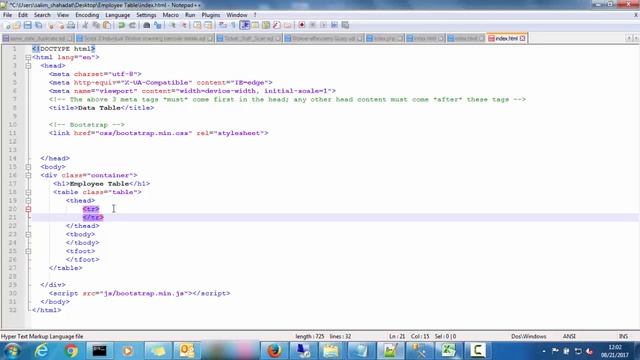Open the Windows Start button
The width and height of the screenshot is (640, 360).
(12, 351)
